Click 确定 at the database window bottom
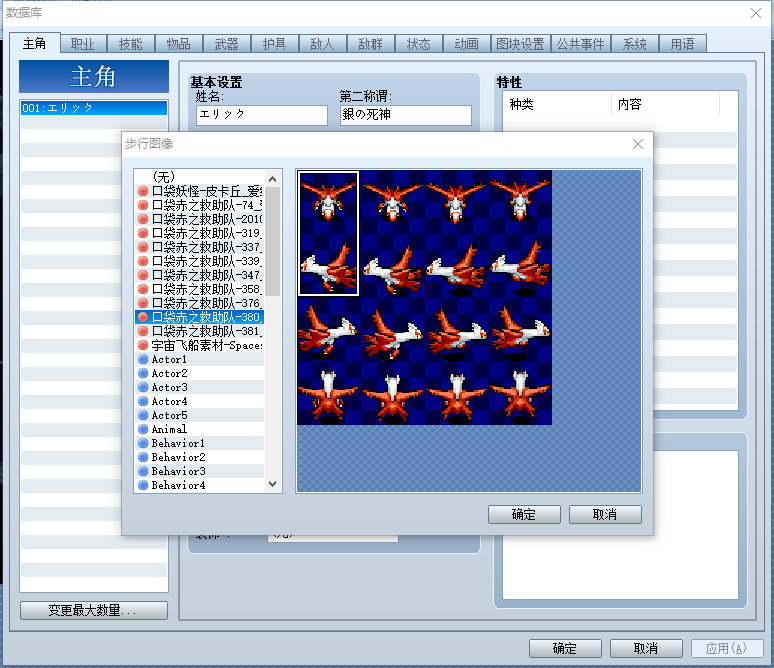 pos(565,648)
